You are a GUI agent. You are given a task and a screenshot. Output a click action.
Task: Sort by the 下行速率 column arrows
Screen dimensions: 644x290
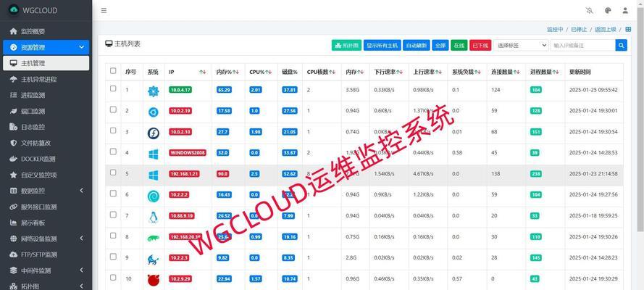400,72
